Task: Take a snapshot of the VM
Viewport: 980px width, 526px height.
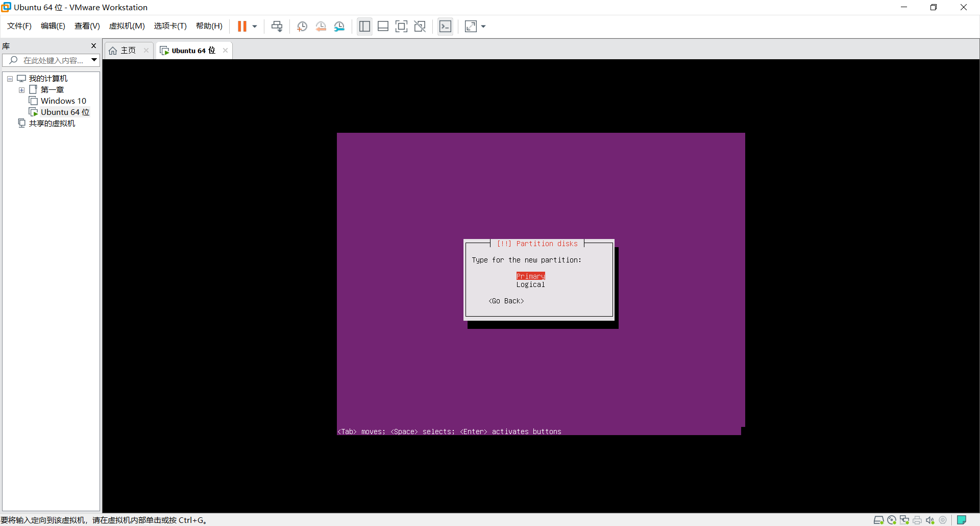Action: (x=302, y=27)
